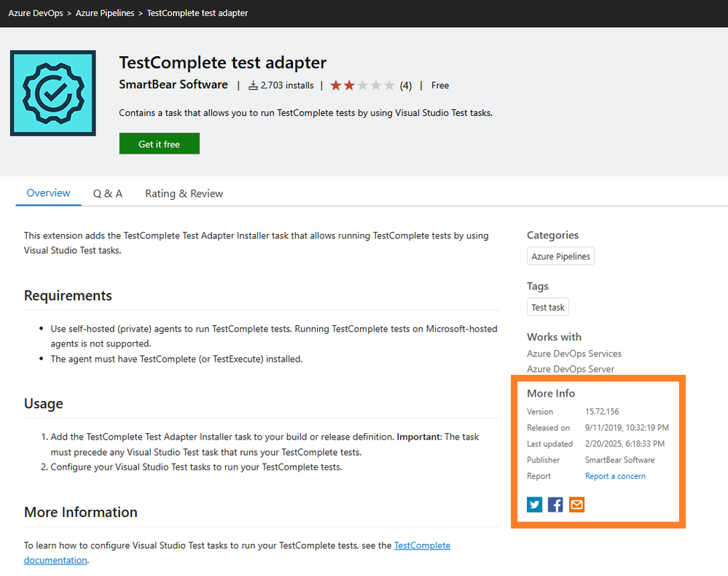Viewport: 728px width, 576px height.
Task: Click the email share icon
Action: point(576,505)
